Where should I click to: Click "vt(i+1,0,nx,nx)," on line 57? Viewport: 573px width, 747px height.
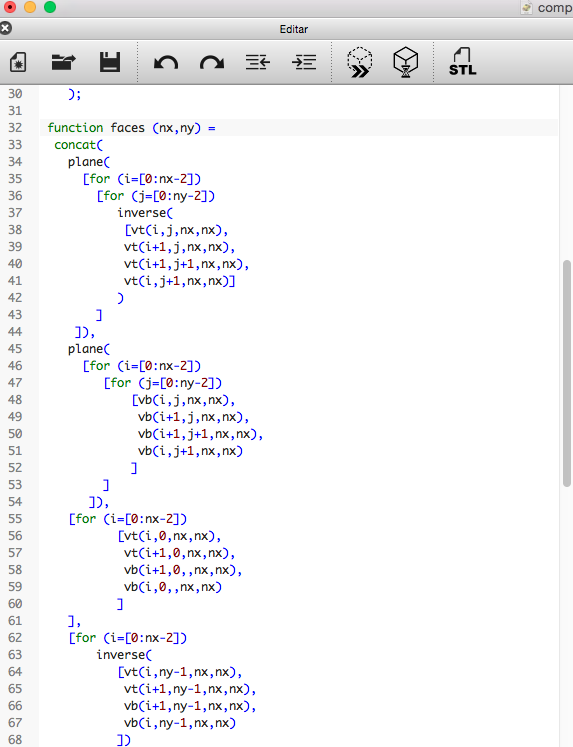pyautogui.click(x=180, y=553)
